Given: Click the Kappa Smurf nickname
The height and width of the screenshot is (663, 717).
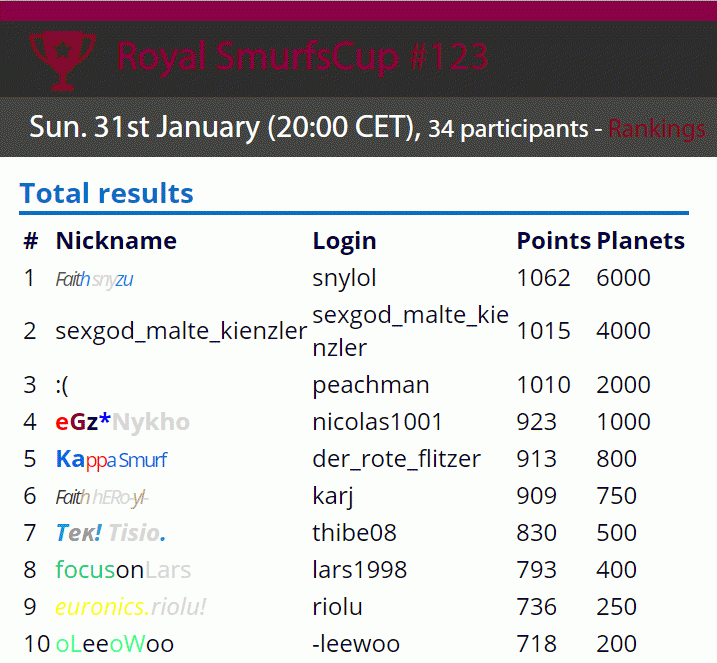Looking at the screenshot, I should point(112,460).
